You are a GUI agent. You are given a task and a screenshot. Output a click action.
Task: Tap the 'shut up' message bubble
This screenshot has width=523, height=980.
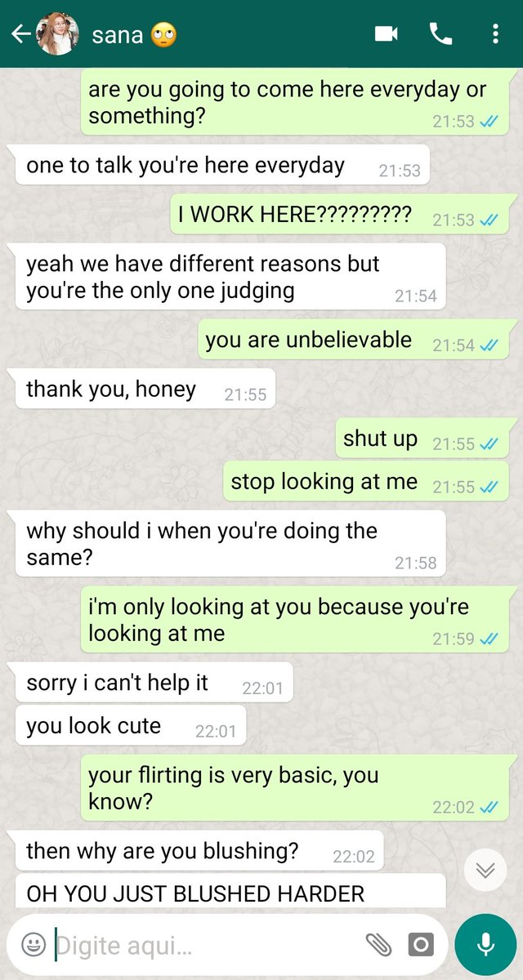tap(422, 439)
